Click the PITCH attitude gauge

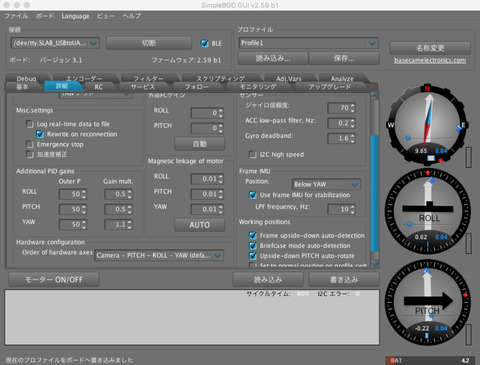click(428, 303)
